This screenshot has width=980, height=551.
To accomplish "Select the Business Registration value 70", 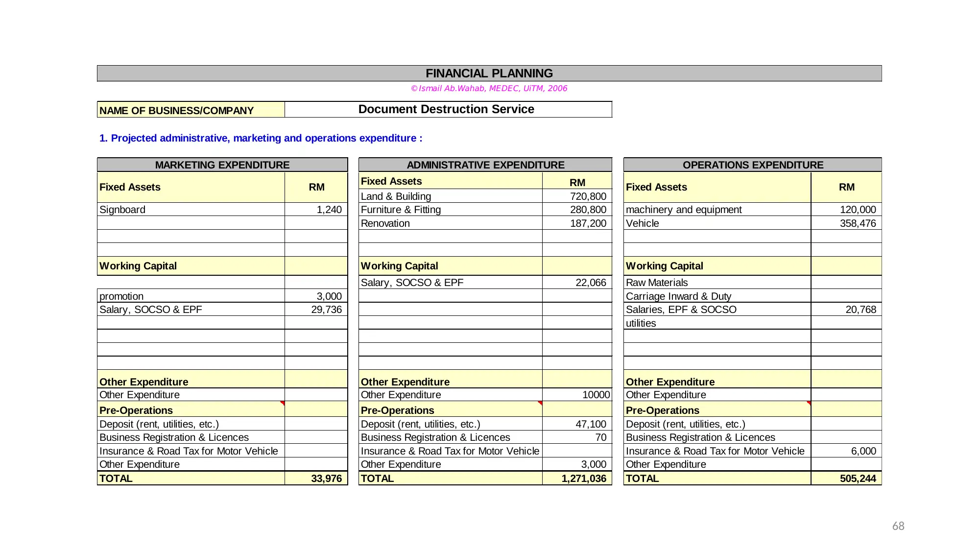I will (601, 437).
